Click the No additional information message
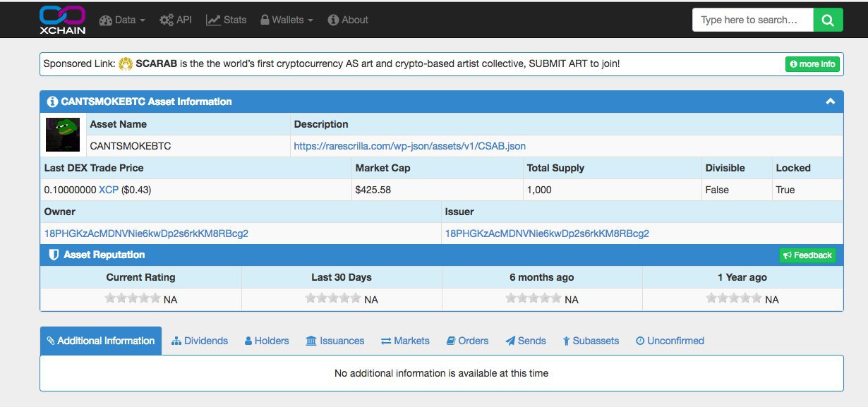Viewport: 868px width, 407px height. click(x=441, y=373)
